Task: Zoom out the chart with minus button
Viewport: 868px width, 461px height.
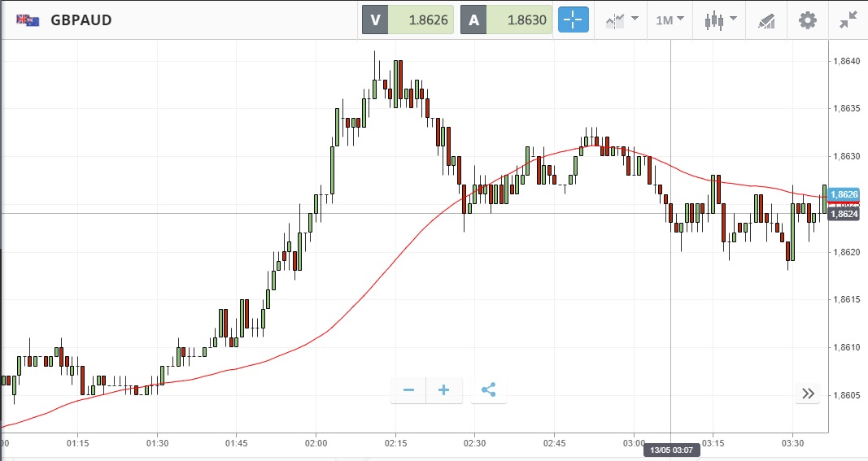Action: pyautogui.click(x=408, y=390)
